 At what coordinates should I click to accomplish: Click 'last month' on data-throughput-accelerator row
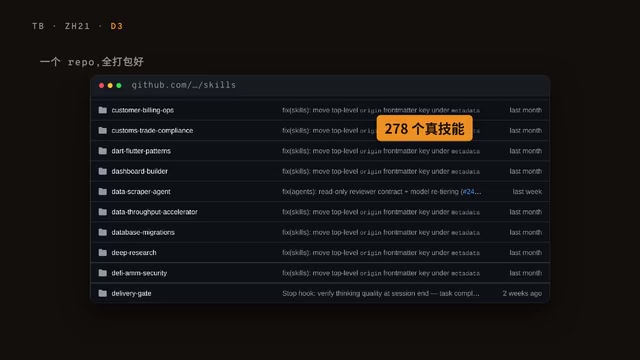pyautogui.click(x=526, y=212)
